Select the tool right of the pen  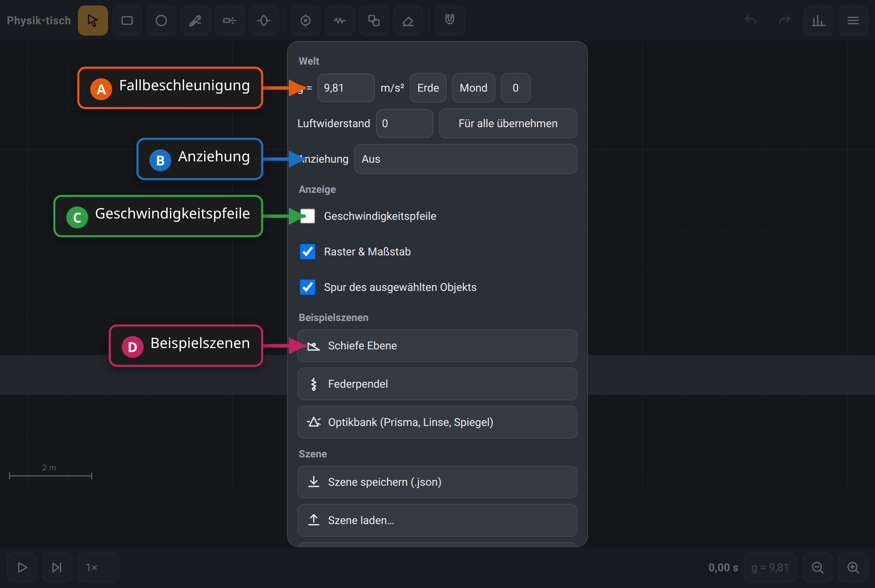(229, 20)
